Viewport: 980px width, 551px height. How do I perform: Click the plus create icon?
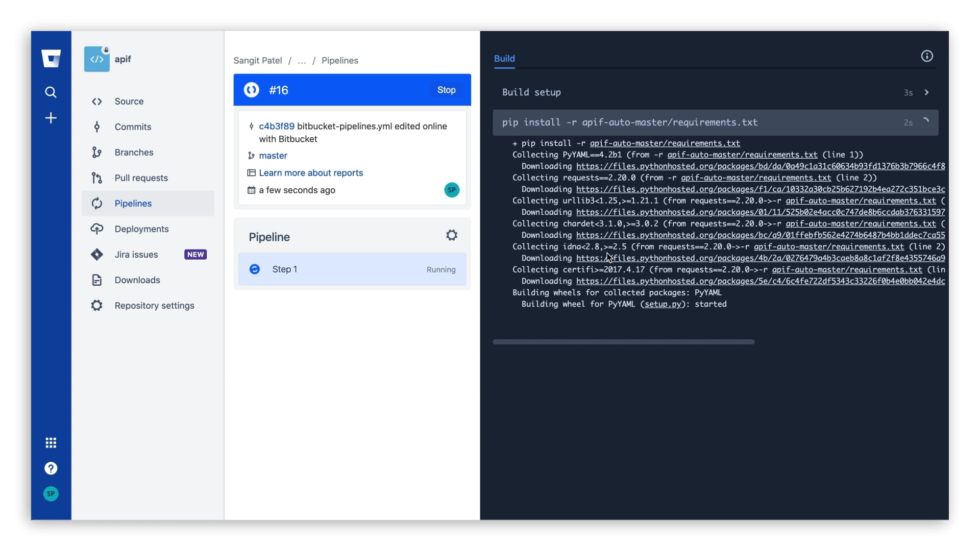coord(51,118)
